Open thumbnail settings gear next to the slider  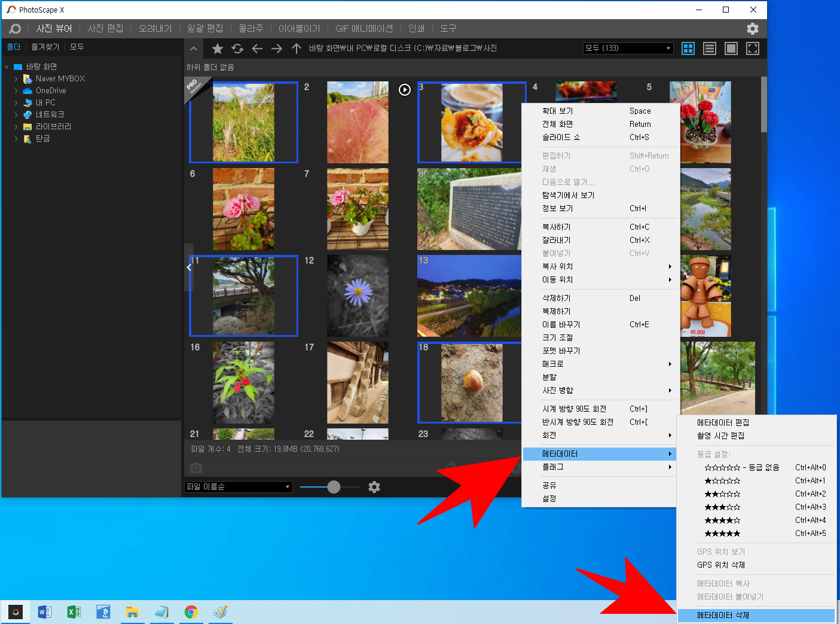(374, 487)
